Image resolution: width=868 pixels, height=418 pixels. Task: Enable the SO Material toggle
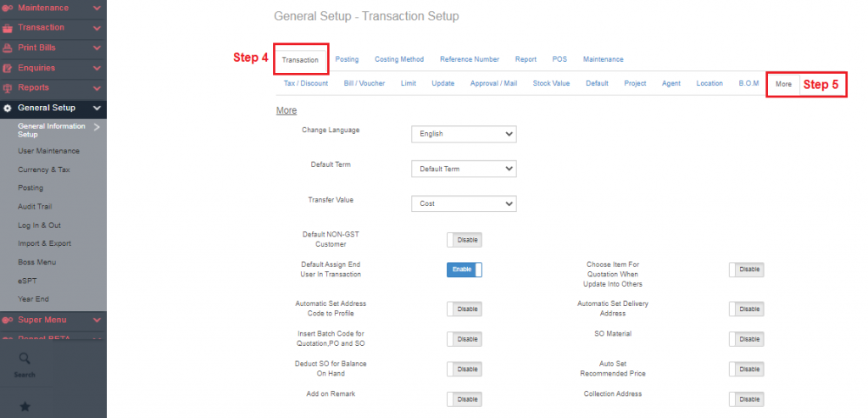pos(746,339)
